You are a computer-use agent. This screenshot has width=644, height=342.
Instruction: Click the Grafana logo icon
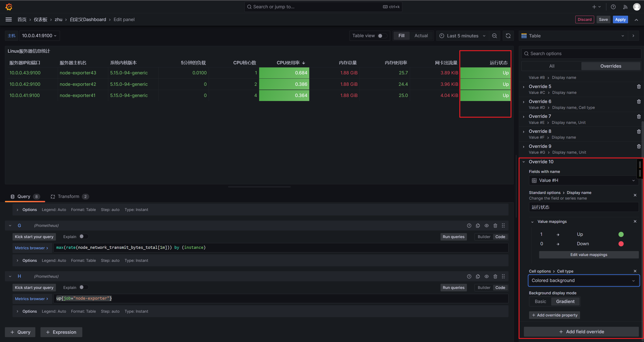9,7
